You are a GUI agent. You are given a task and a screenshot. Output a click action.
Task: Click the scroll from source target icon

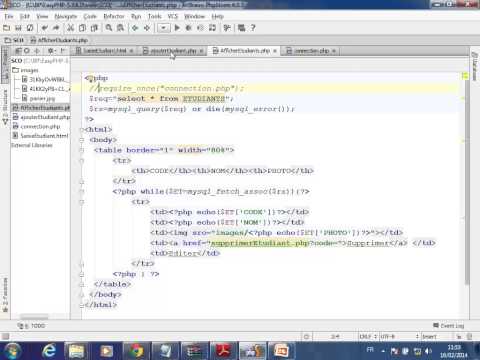coord(27,51)
